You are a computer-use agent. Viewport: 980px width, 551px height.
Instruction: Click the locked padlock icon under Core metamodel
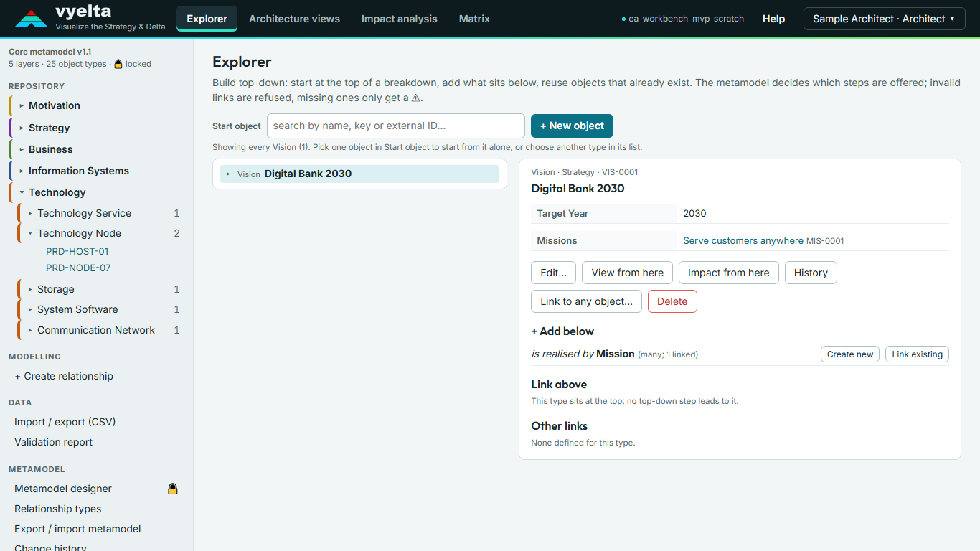click(118, 64)
